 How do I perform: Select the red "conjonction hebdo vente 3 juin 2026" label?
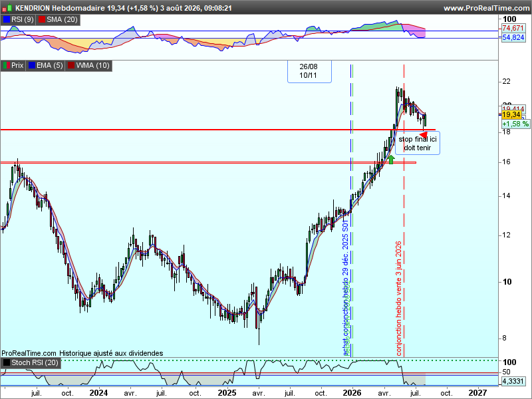click(x=398, y=299)
